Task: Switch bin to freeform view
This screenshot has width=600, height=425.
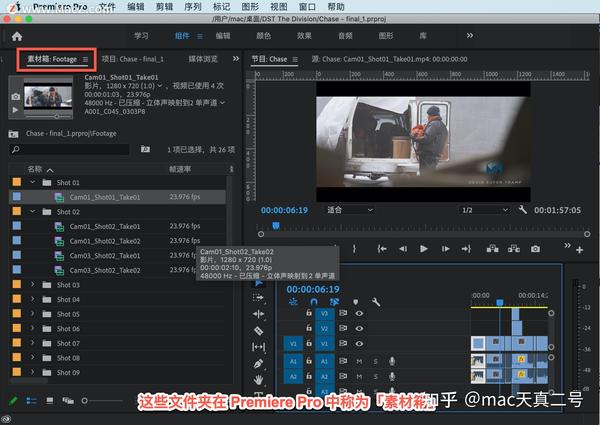Action: click(x=68, y=401)
